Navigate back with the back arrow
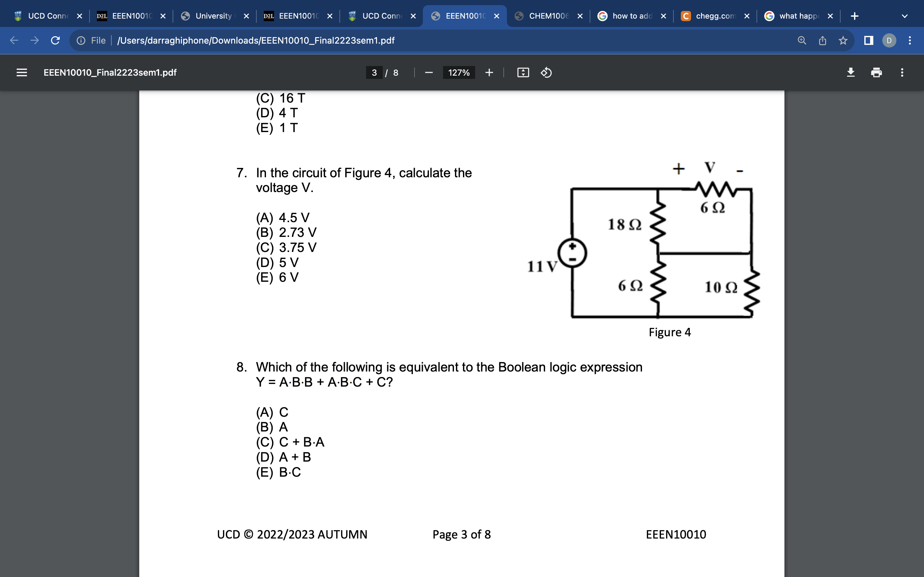 coord(13,40)
